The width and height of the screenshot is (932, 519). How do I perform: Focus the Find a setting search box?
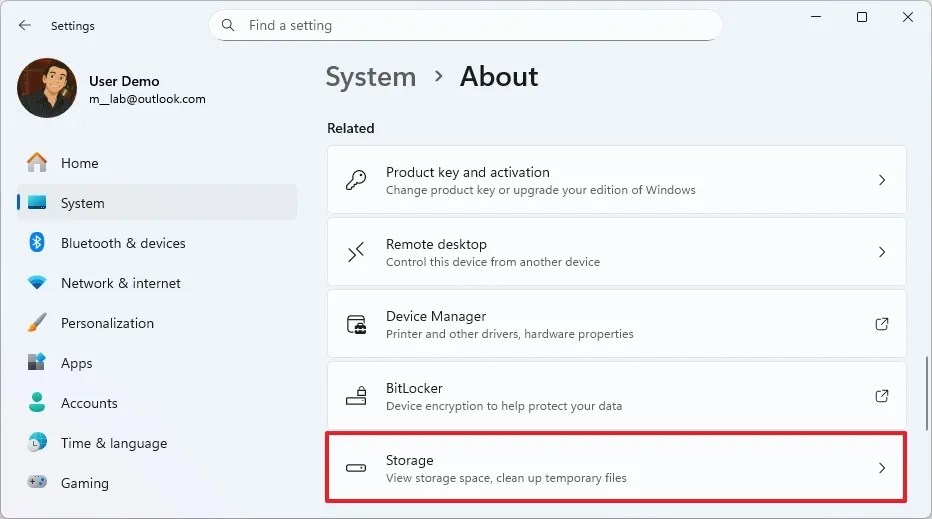click(x=465, y=25)
